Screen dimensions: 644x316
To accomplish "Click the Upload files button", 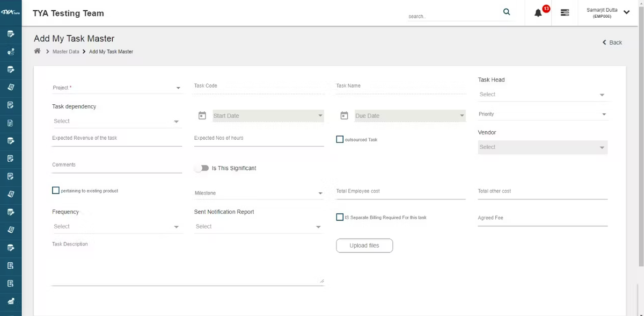I will [x=364, y=246].
